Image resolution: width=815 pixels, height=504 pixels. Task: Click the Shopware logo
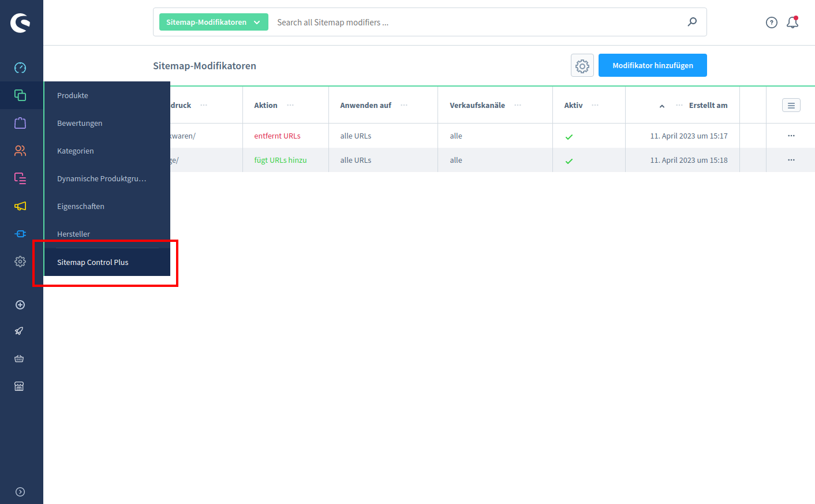[x=20, y=23]
